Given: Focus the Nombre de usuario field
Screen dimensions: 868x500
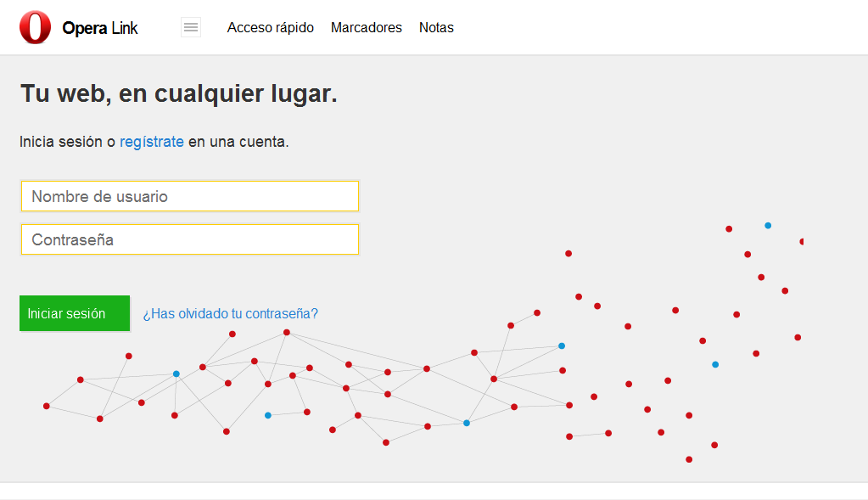Looking at the screenshot, I should coord(190,196).
